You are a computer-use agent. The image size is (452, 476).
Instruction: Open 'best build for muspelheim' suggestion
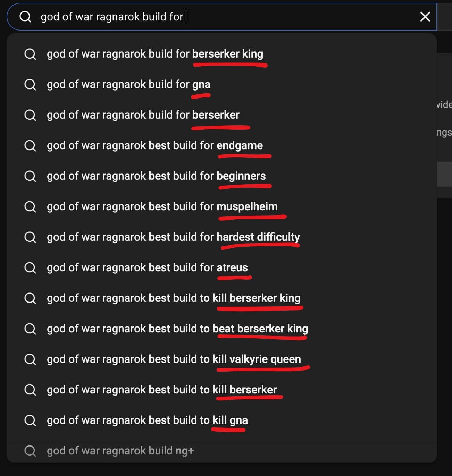tap(162, 207)
